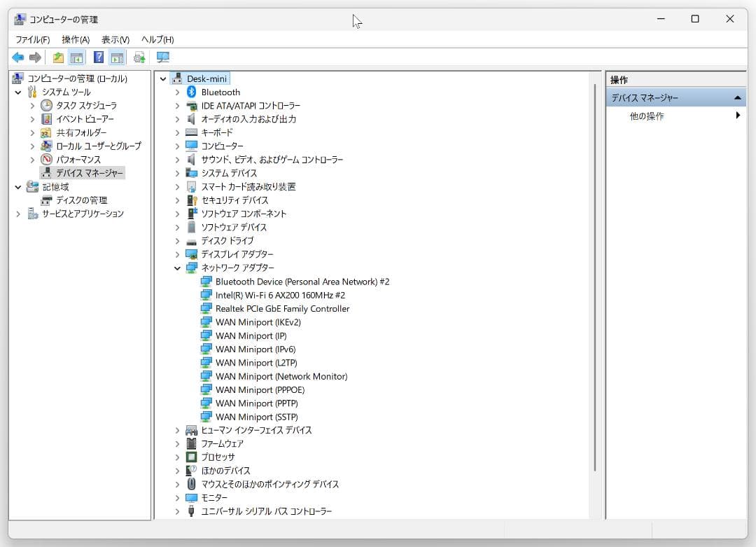756x547 pixels.
Task: Click the blue Help question mark icon
Action: pos(99,57)
